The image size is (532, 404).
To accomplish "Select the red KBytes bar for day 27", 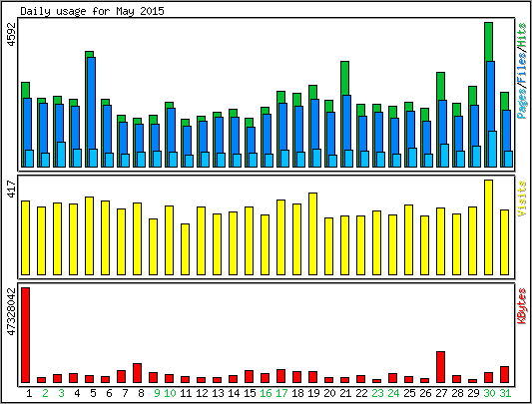I will [441, 367].
